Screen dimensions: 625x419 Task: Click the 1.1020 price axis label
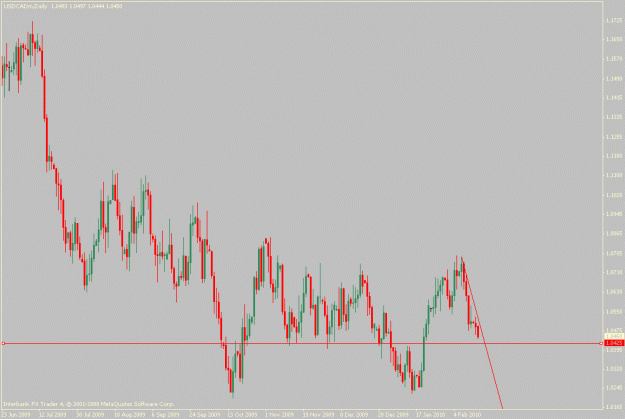[614, 195]
